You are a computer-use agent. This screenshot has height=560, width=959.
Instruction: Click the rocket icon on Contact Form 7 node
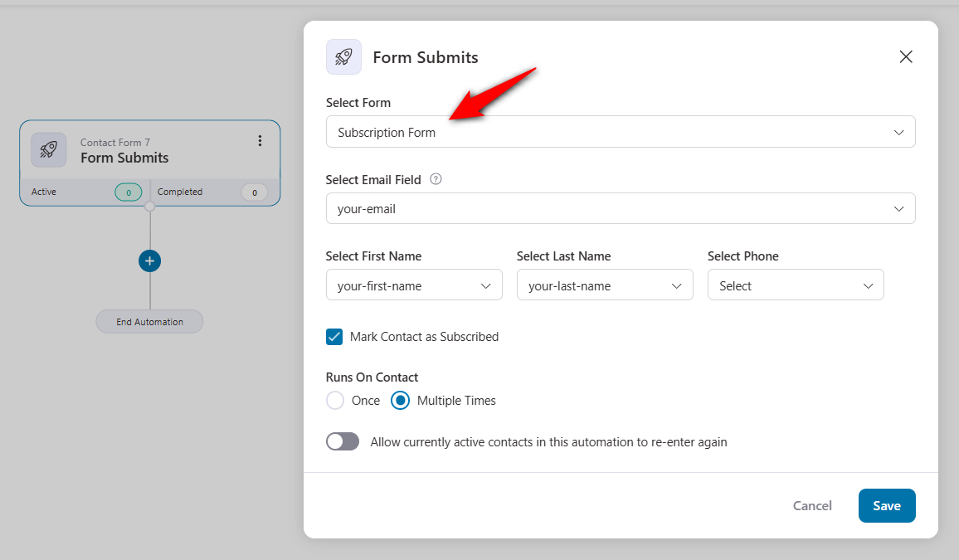49,150
